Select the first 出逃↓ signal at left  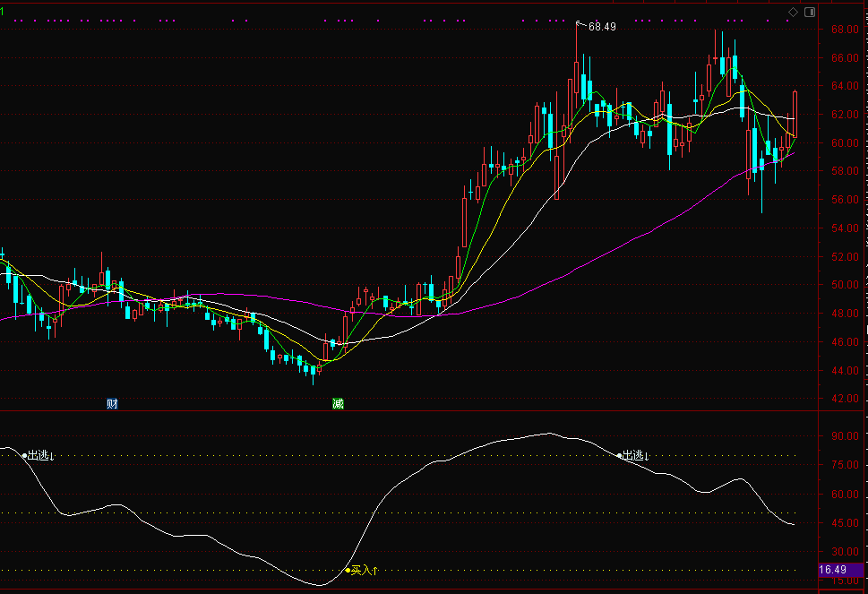[x=39, y=456]
